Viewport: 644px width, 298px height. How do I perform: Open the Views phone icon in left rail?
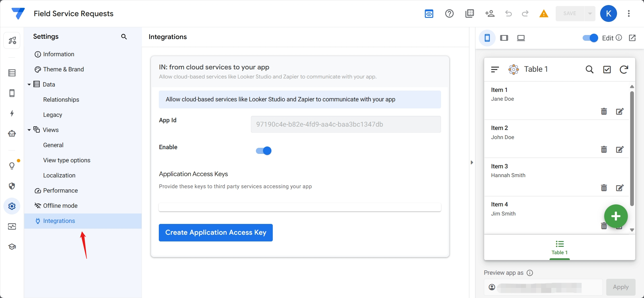(12, 93)
